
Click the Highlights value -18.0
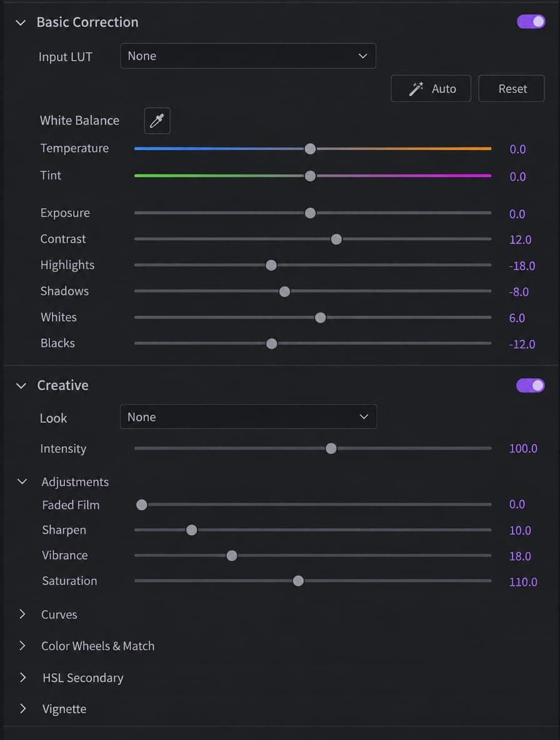click(522, 266)
